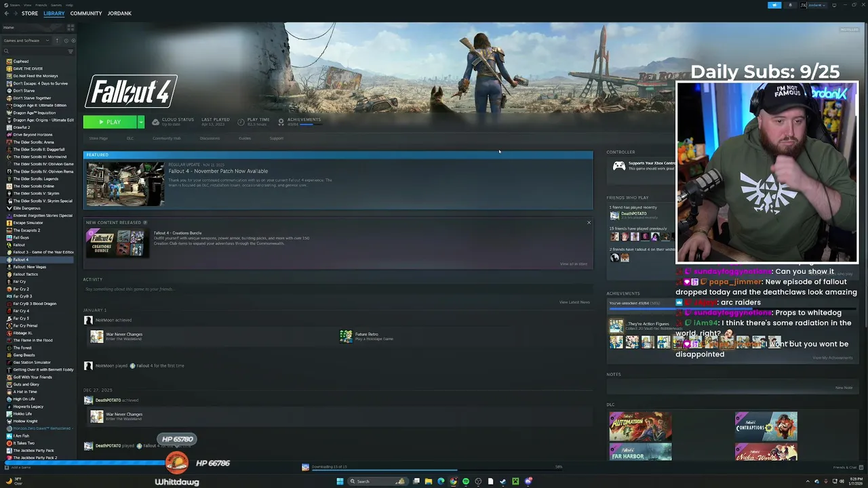Open the Steam announcements megaphone icon
This screenshot has height=488, width=868.
[774, 5]
